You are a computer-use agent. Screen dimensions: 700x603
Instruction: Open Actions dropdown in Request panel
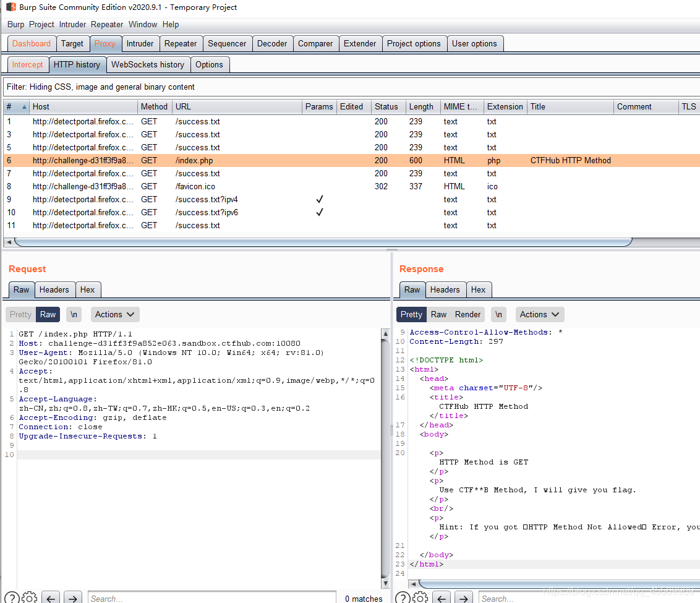pyautogui.click(x=115, y=314)
